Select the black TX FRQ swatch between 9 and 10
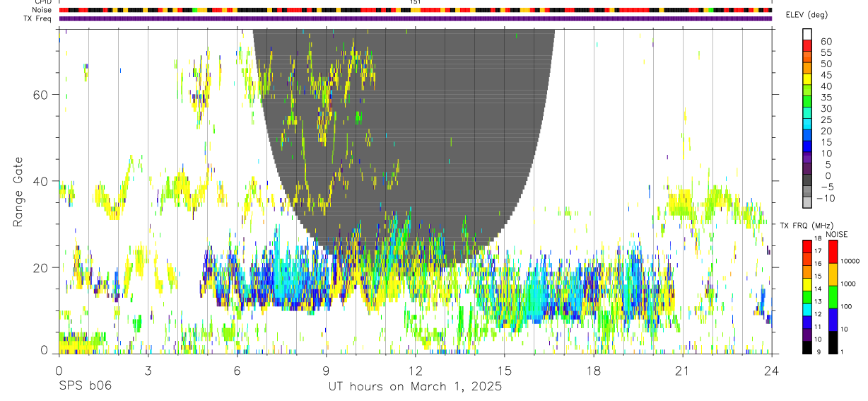Screen dimensions: 868x401 [807, 347]
